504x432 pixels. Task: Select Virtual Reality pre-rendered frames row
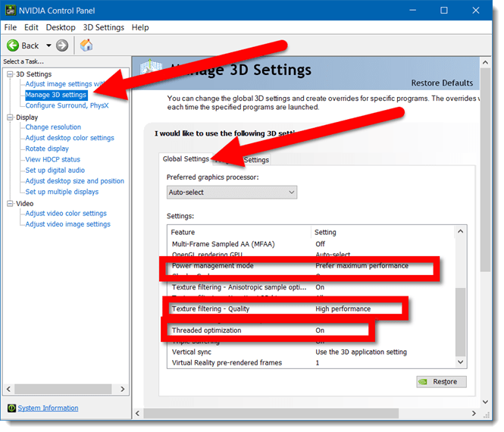point(310,363)
